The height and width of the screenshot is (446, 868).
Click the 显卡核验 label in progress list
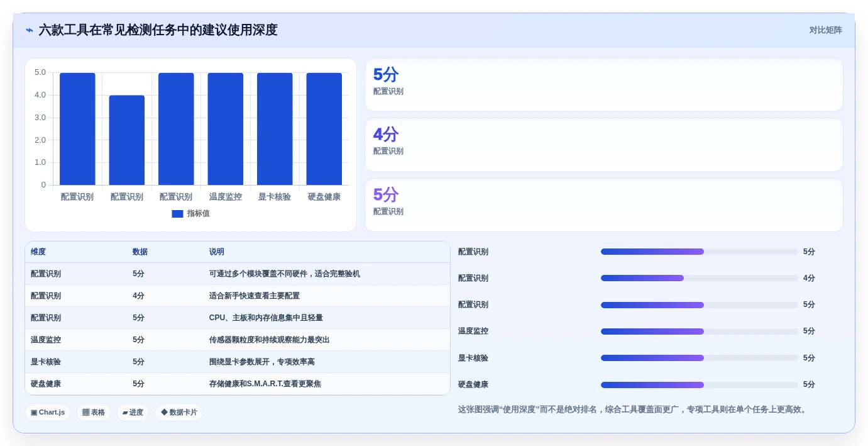[473, 358]
